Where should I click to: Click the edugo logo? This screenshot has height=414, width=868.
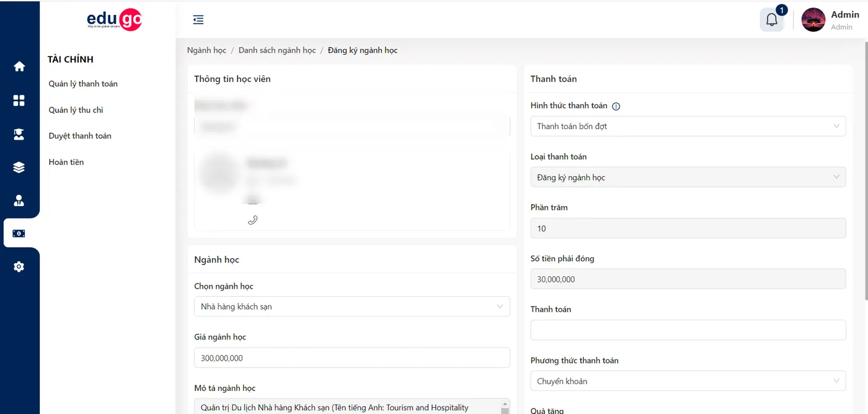click(x=114, y=20)
